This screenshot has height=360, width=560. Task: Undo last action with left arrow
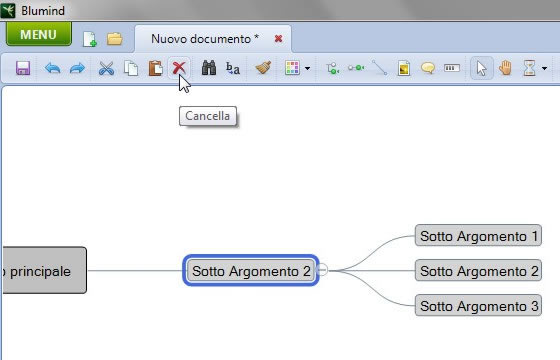click(x=52, y=68)
